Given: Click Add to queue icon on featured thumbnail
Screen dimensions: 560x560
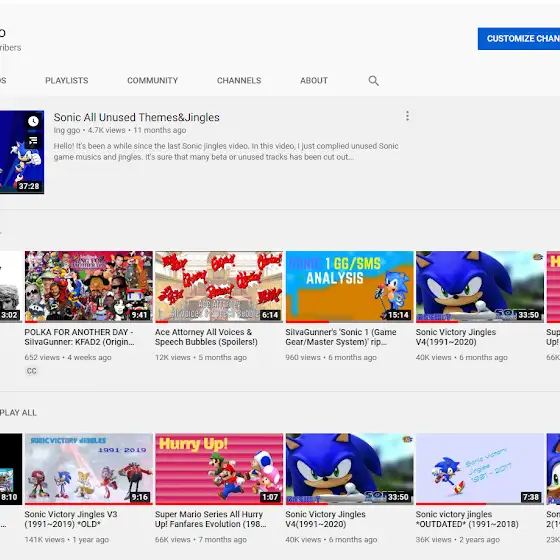Looking at the screenshot, I should tap(33, 140).
